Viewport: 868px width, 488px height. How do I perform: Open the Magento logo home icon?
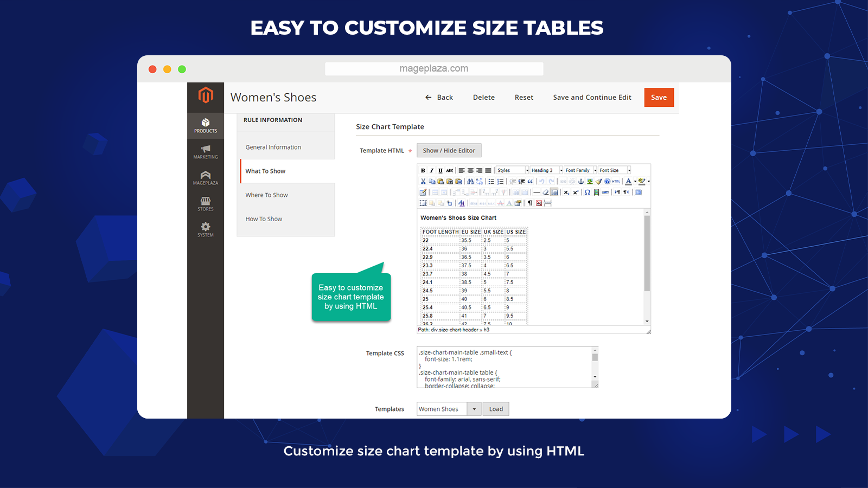[206, 96]
